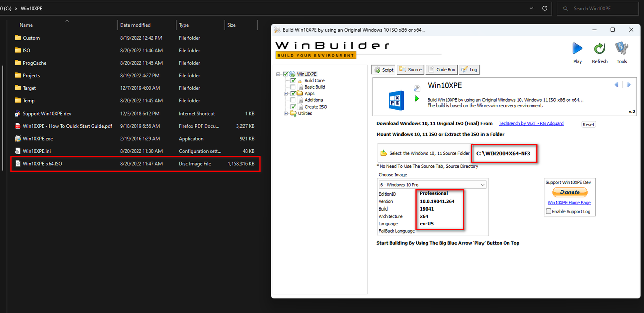Enable the Support Log checkbox
This screenshot has width=644, height=313.
(x=549, y=212)
